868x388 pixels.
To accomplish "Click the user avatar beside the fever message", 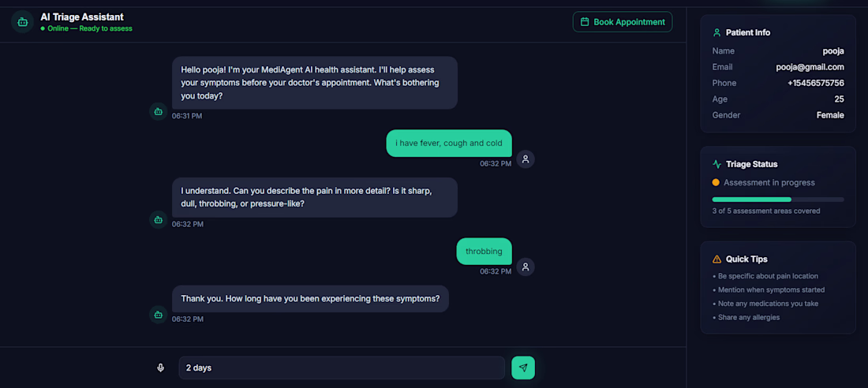I will click(x=526, y=159).
